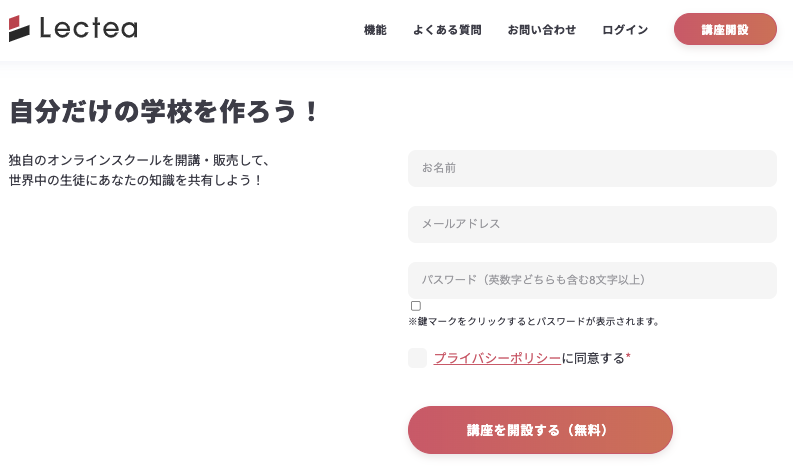Click the Lectea red logo icon
This screenshot has width=793, height=473.
tap(20, 29)
